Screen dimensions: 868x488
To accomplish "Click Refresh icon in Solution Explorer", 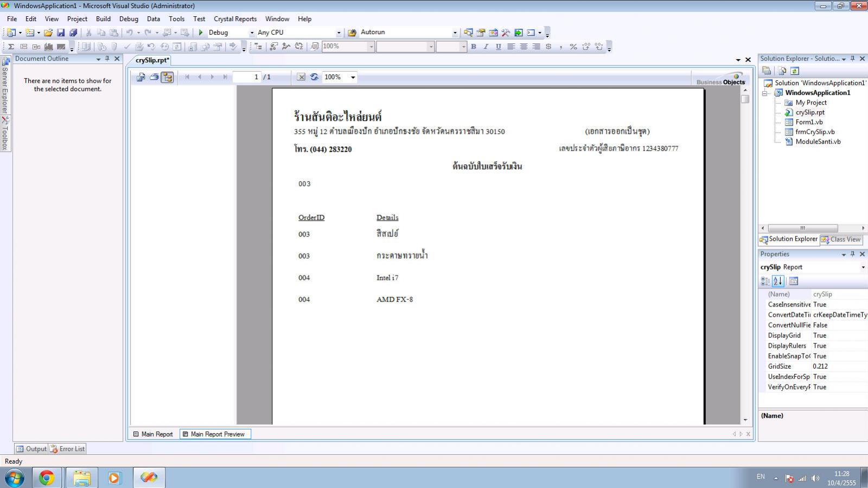I will click(795, 71).
